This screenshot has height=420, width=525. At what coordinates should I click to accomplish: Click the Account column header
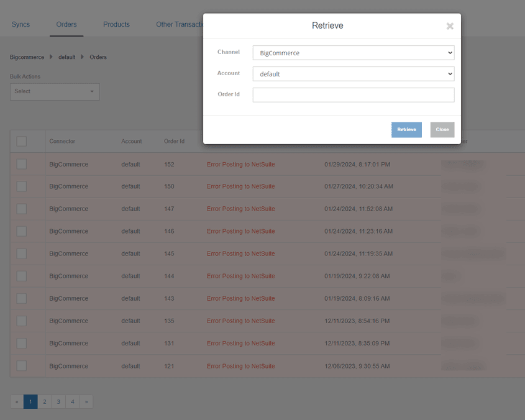(x=132, y=141)
